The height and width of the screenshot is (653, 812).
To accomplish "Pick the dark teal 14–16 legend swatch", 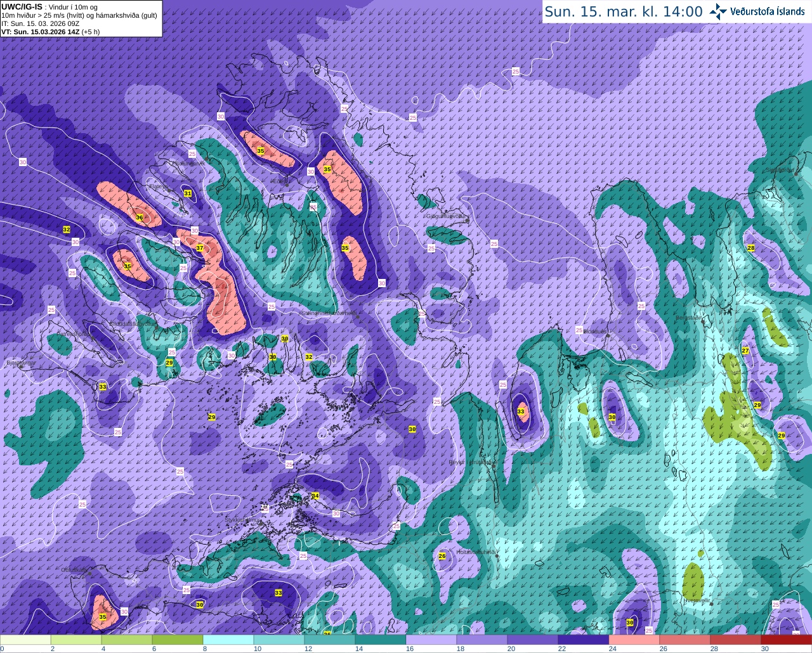I will pos(381,640).
